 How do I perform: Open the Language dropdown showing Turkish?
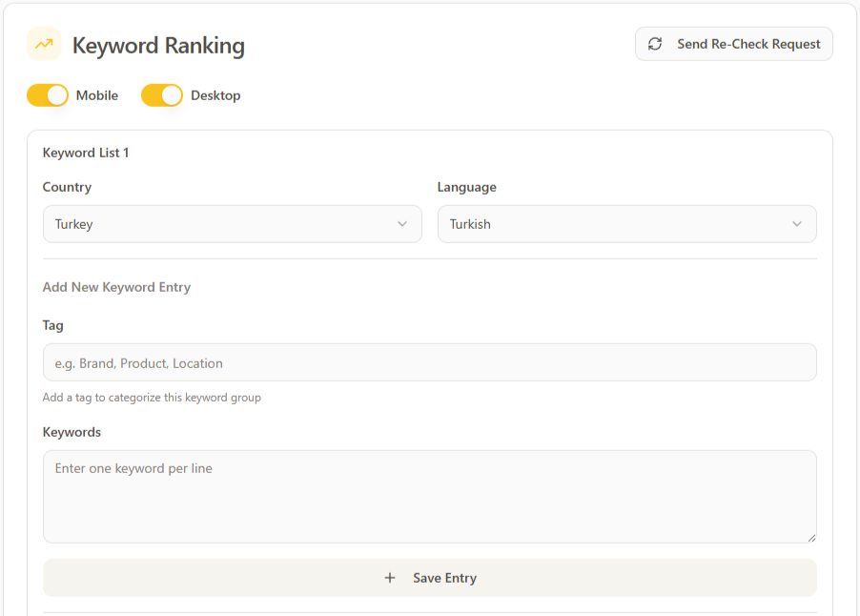[626, 224]
